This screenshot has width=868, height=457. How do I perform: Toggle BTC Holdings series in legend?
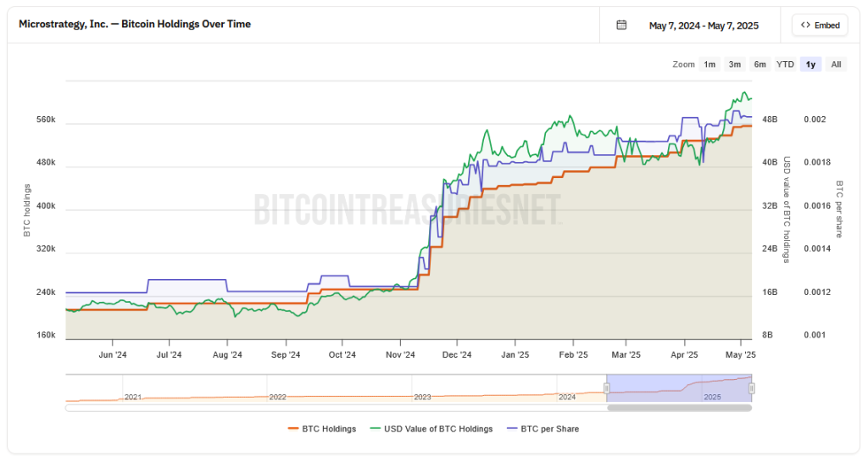[x=322, y=429]
